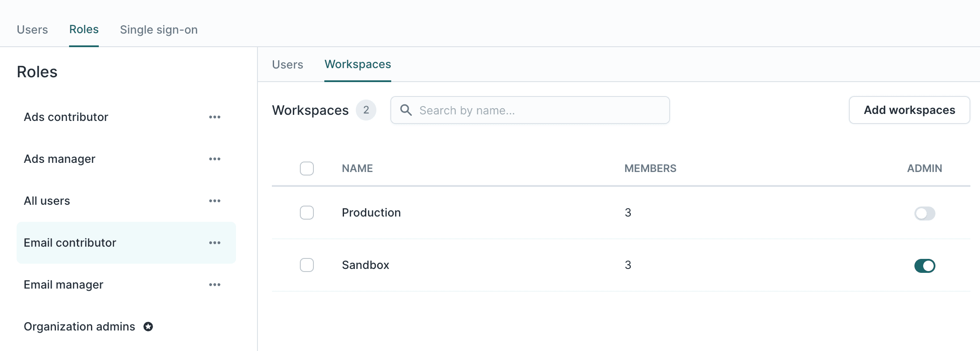Open the Email contributor ellipsis menu
This screenshot has height=351, width=980.
215,243
